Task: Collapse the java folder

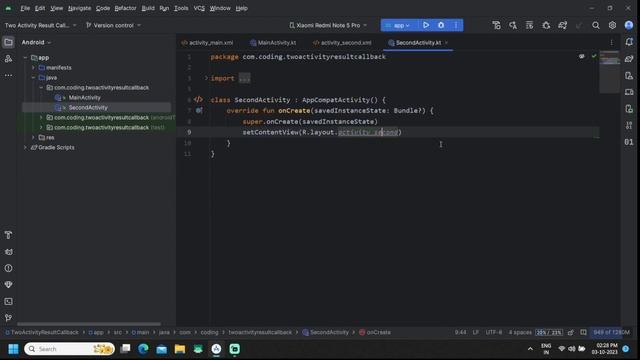Action: coord(33,78)
